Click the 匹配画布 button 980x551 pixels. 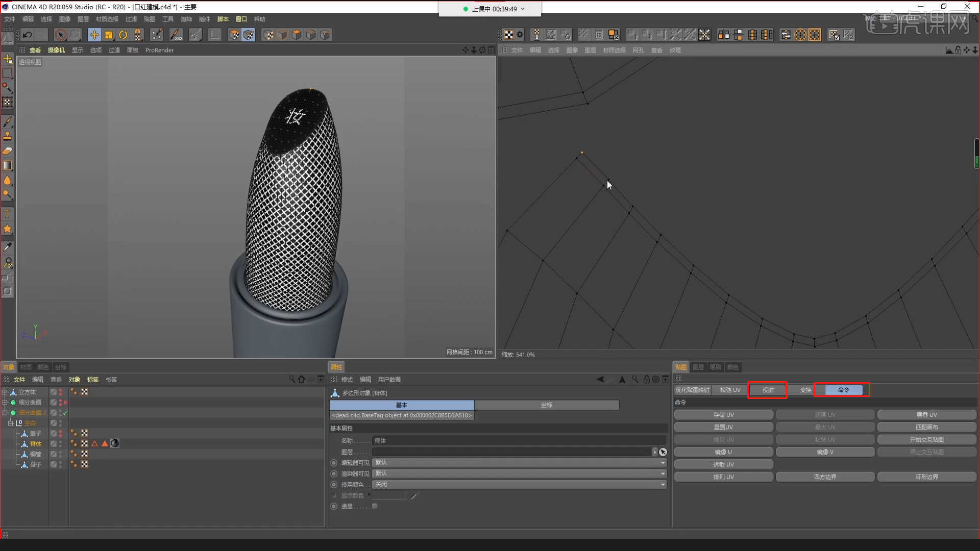(x=926, y=427)
